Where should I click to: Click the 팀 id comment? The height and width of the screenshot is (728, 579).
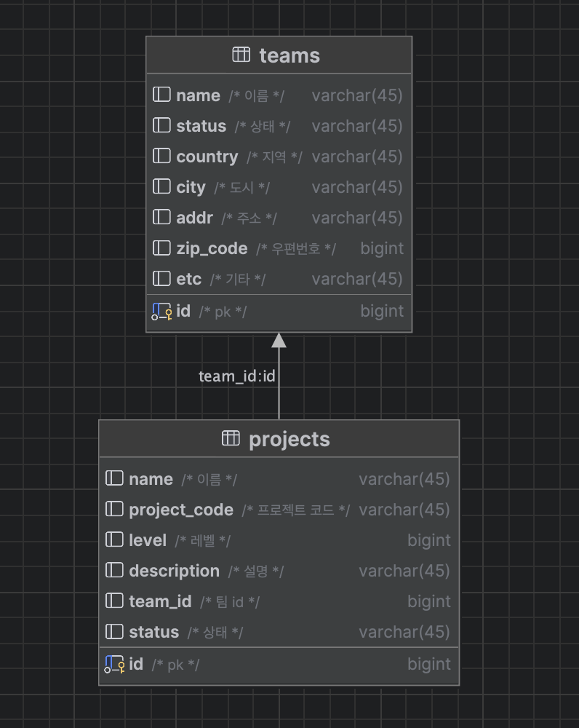click(x=230, y=602)
